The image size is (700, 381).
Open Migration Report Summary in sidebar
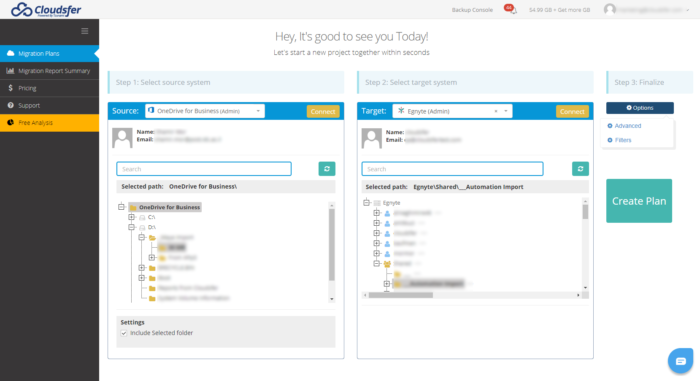click(x=50, y=71)
